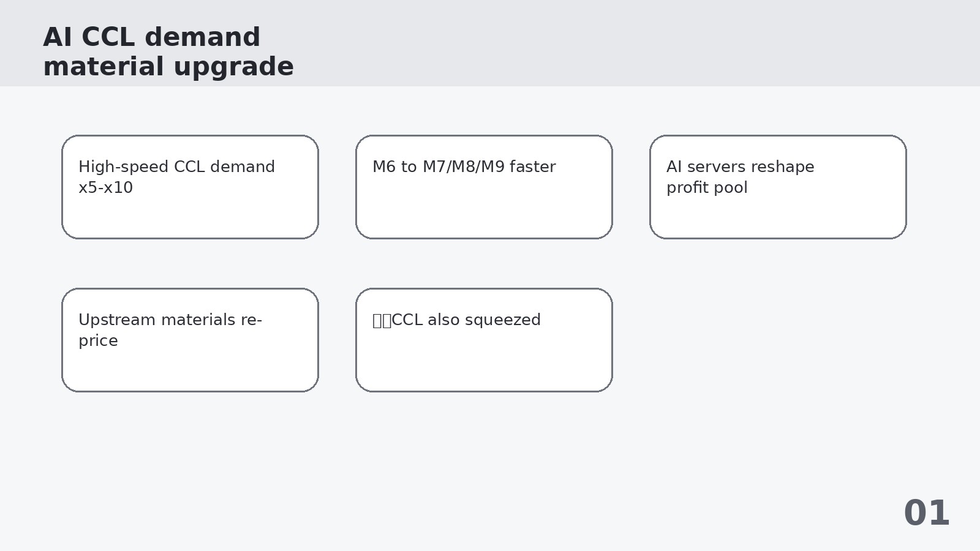This screenshot has height=551, width=980.
Task: Click text 'High-speed CCL demand' inside first card
Action: (176, 167)
